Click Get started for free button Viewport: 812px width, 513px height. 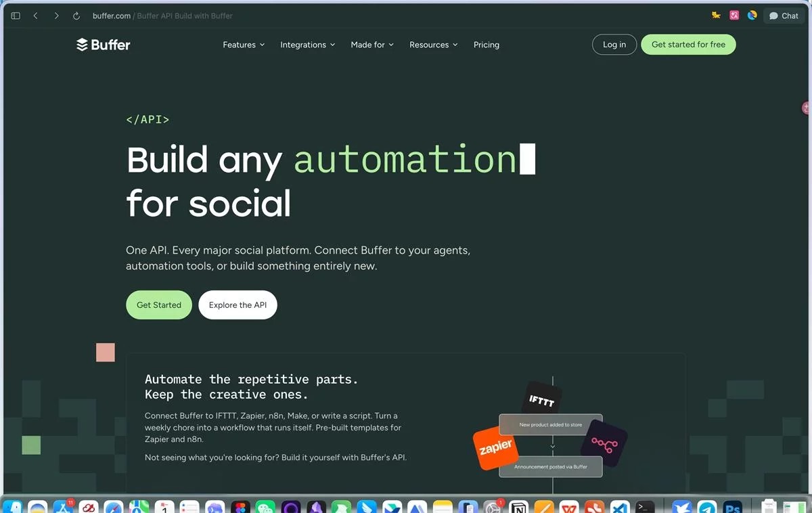tap(688, 45)
